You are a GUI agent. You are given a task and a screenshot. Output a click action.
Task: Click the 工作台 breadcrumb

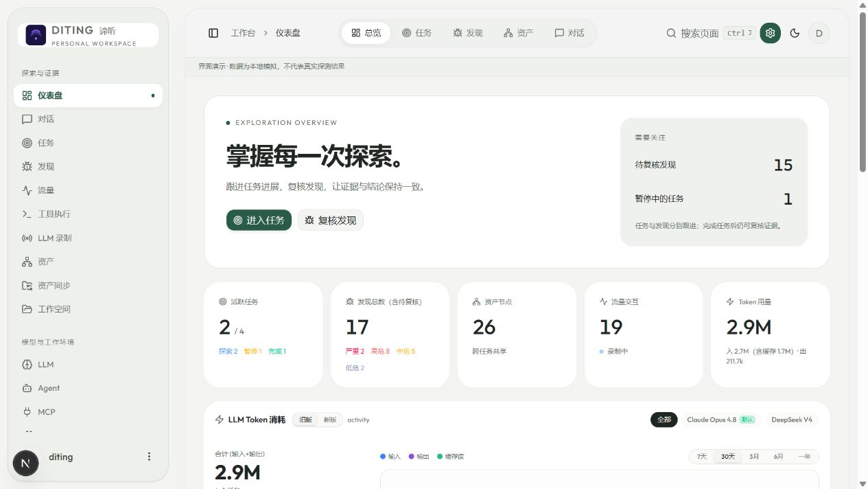[243, 33]
